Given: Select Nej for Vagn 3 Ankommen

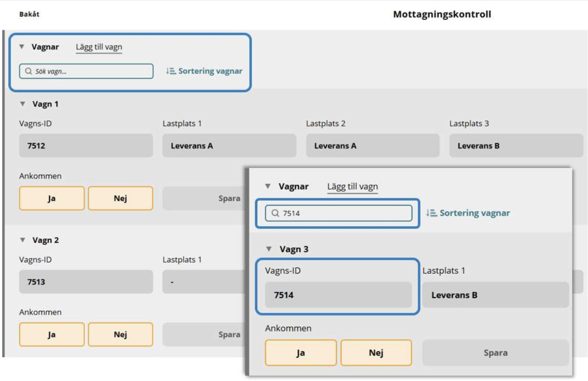Looking at the screenshot, I should point(376,353).
